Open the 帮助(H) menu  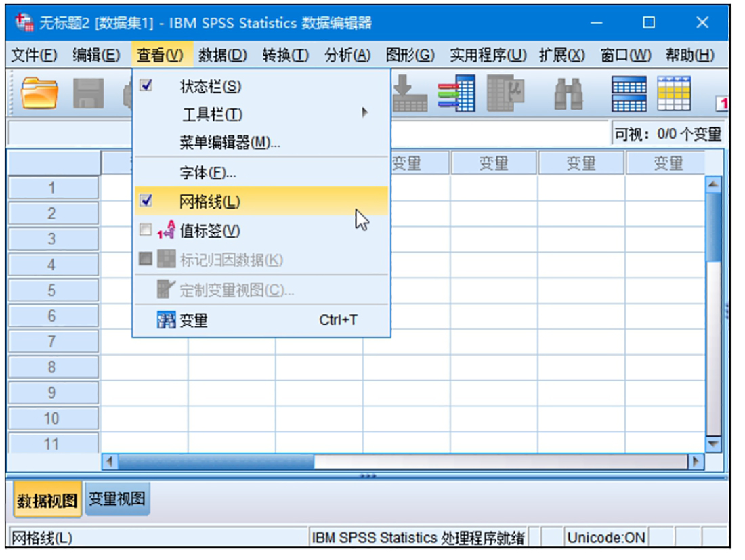(x=690, y=56)
